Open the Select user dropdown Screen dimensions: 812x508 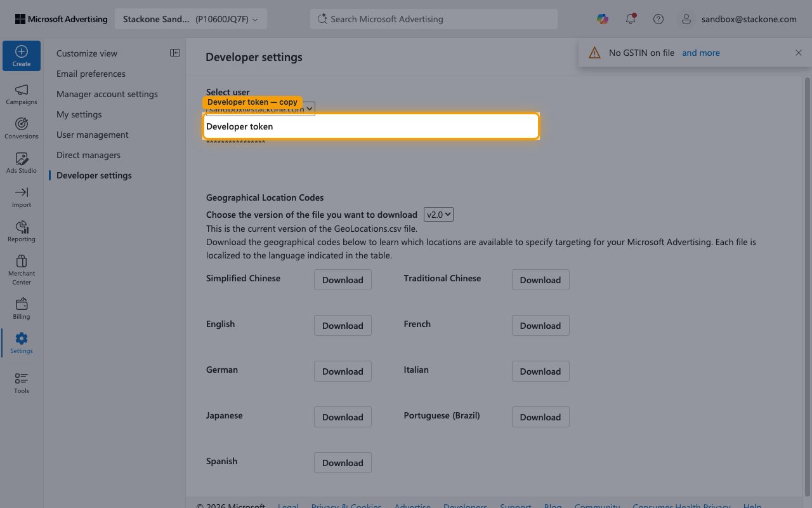[x=261, y=109]
